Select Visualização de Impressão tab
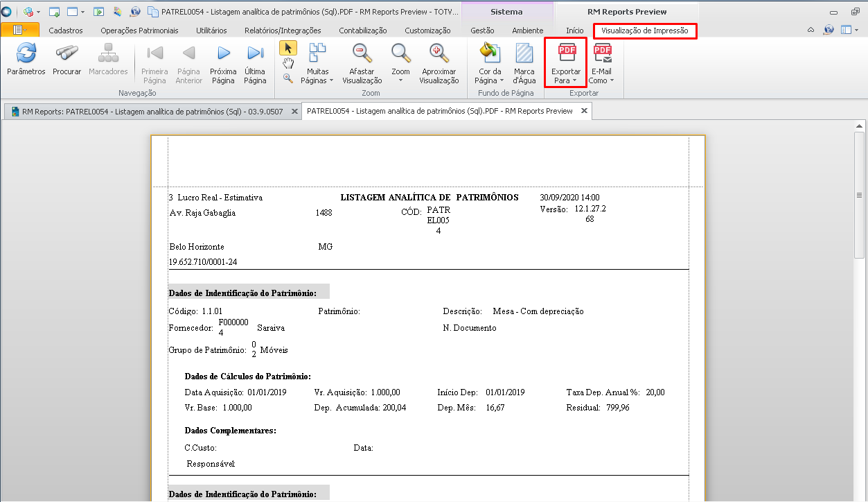 (x=645, y=31)
